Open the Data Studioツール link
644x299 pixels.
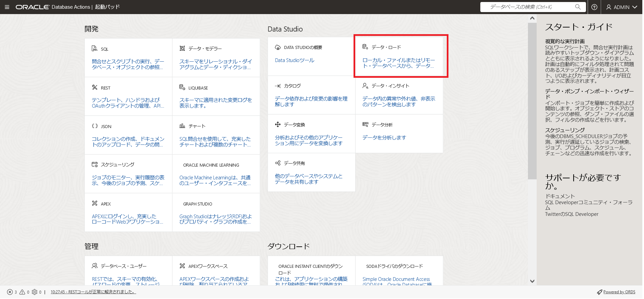click(294, 60)
